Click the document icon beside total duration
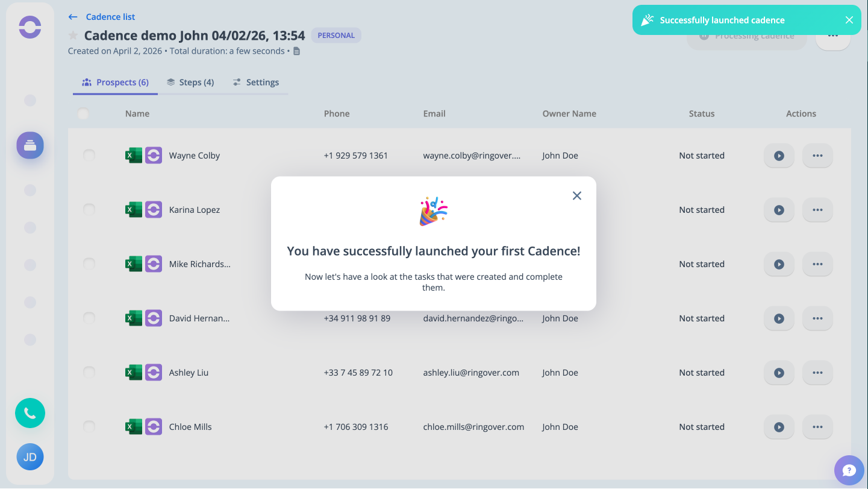The width and height of the screenshot is (868, 489). [x=296, y=51]
